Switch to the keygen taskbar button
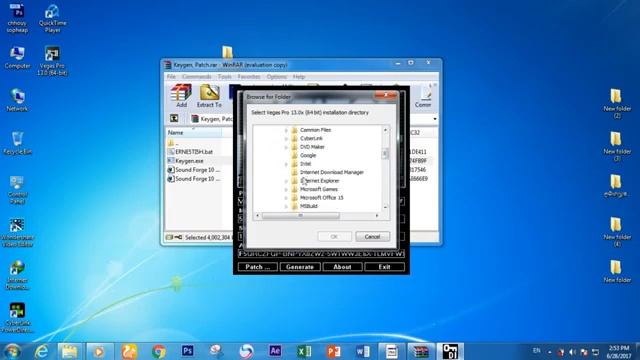The height and width of the screenshot is (360, 640). 450,351
